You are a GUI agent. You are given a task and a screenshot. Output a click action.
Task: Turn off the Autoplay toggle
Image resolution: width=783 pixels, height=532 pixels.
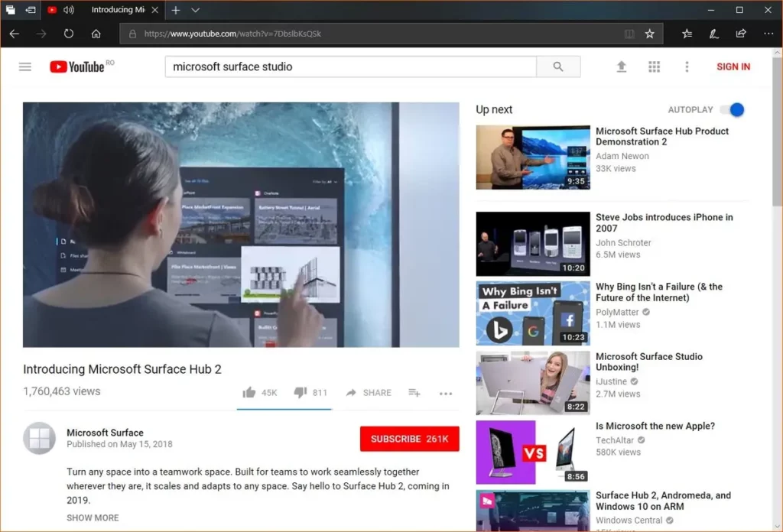[732, 109]
